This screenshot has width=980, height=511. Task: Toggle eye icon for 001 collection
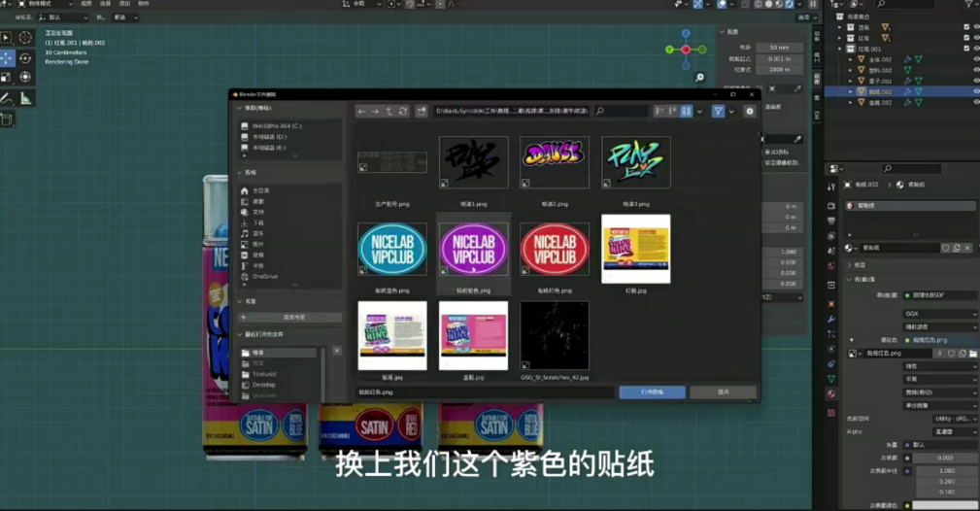(976, 49)
